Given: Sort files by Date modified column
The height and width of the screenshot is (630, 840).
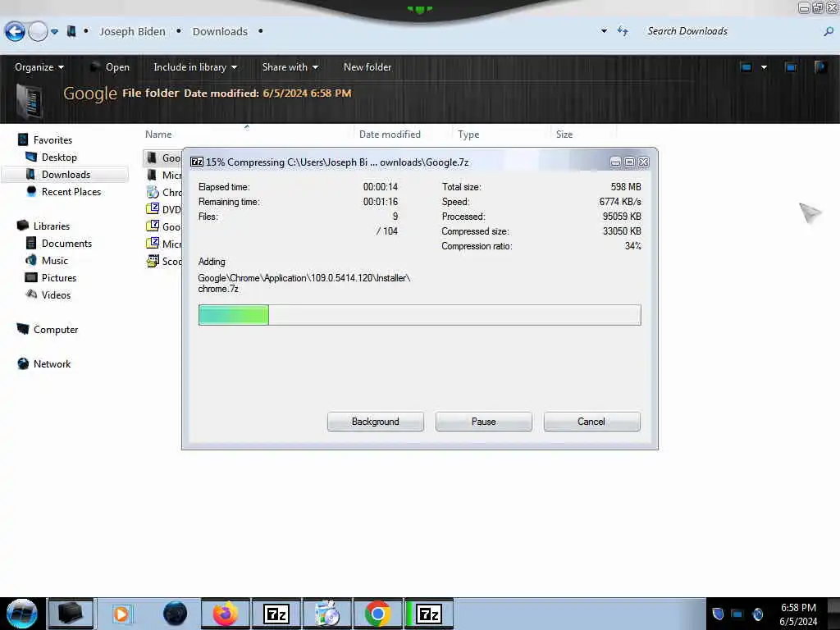Looking at the screenshot, I should (x=390, y=135).
